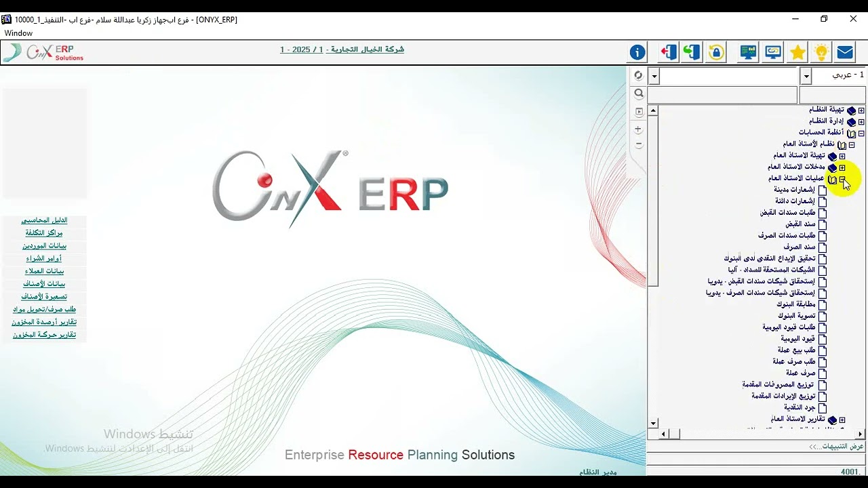
Task: Click the small code field above the tree
Action: 833,95
